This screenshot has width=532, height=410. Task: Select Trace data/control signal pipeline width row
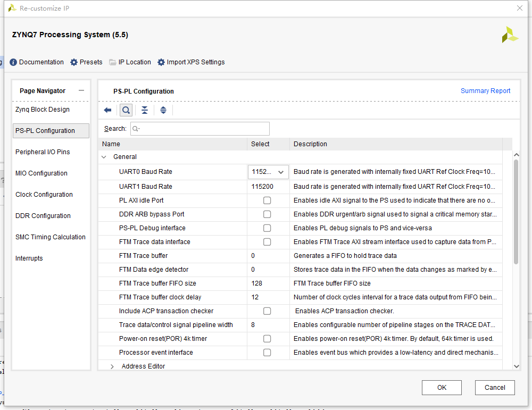(176, 325)
